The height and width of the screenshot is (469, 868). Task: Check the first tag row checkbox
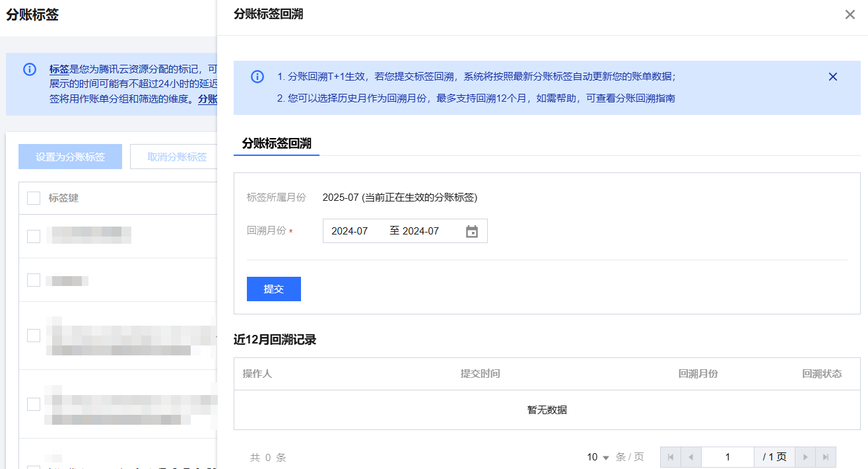(x=34, y=236)
